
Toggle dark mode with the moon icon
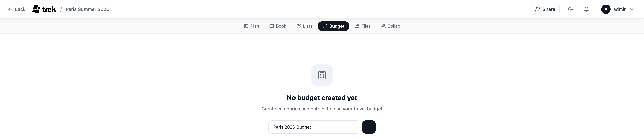[x=570, y=9]
